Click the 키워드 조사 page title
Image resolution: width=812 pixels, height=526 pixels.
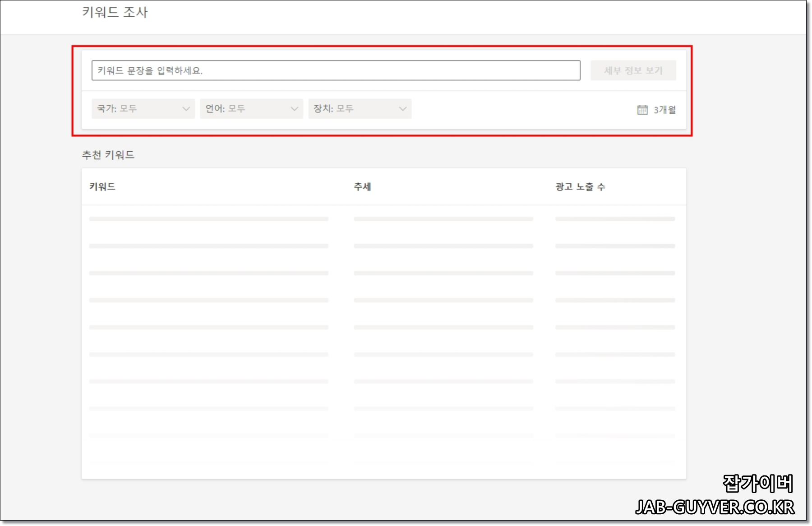[x=115, y=12]
